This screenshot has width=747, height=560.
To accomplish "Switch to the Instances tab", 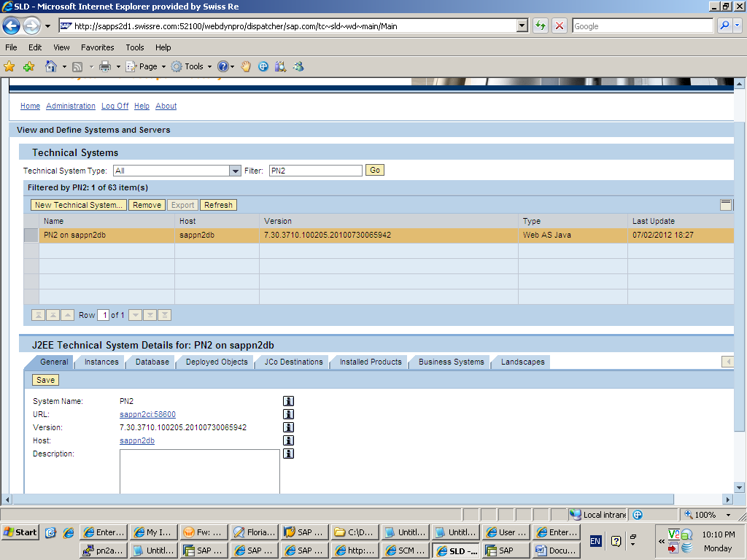I will point(101,362).
